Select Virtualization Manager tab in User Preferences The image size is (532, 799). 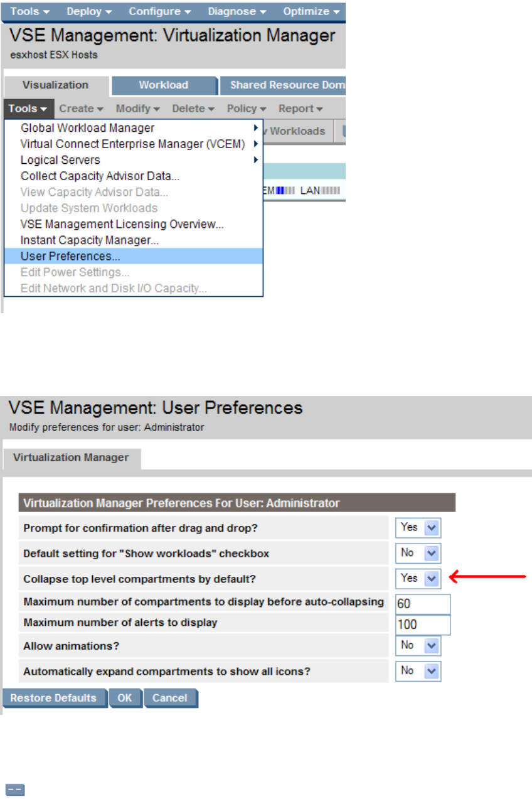(x=71, y=458)
